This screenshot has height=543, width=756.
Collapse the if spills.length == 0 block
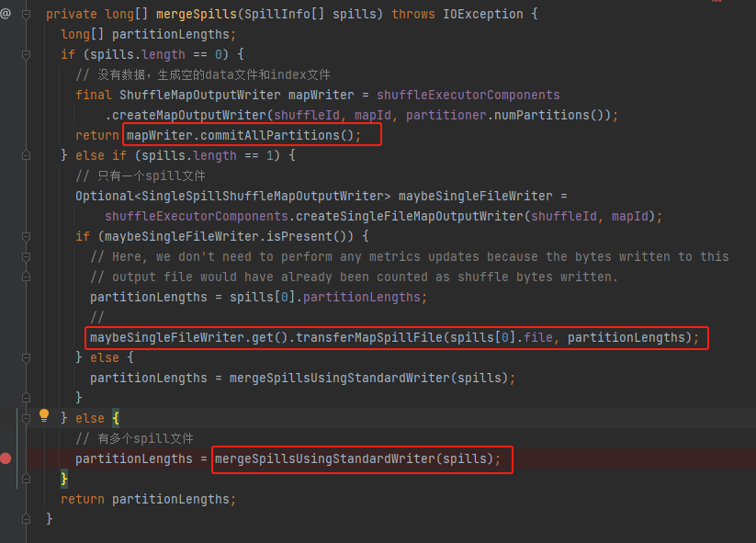tap(27, 54)
